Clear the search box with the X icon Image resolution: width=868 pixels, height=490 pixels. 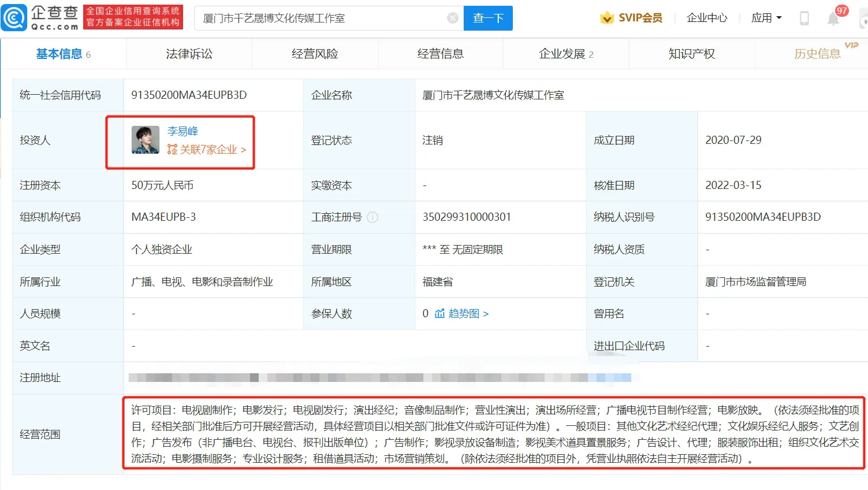point(453,18)
